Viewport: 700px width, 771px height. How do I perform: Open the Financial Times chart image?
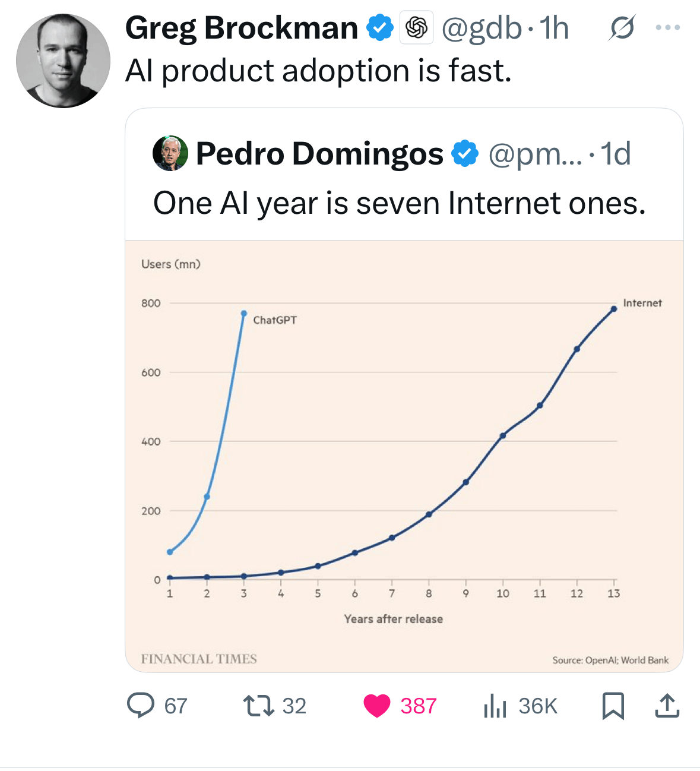click(404, 456)
